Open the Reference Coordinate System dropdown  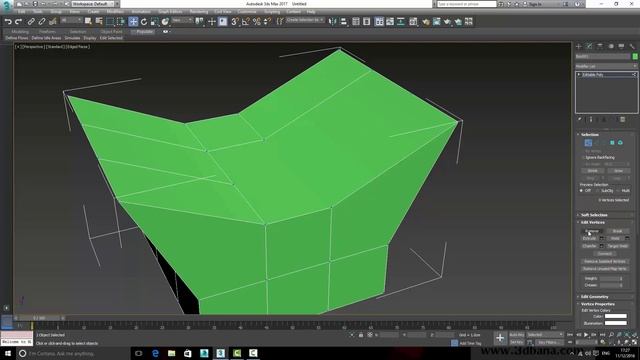[182, 20]
